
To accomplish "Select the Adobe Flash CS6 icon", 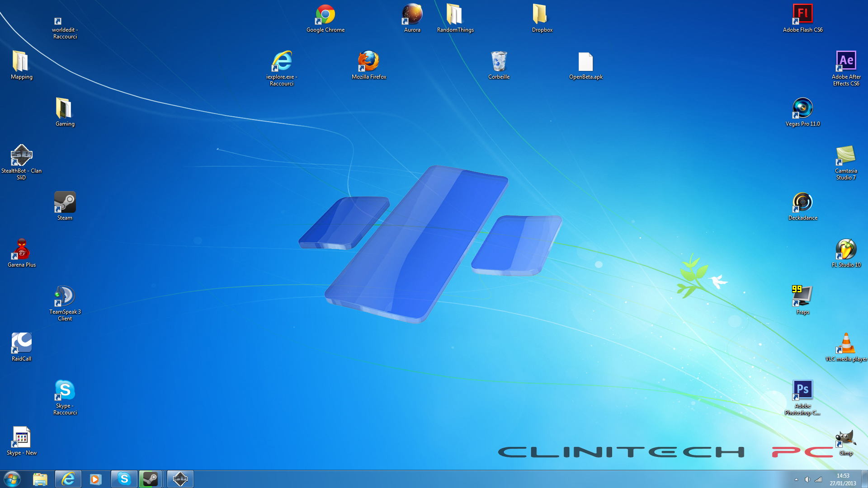I will pyautogui.click(x=803, y=19).
